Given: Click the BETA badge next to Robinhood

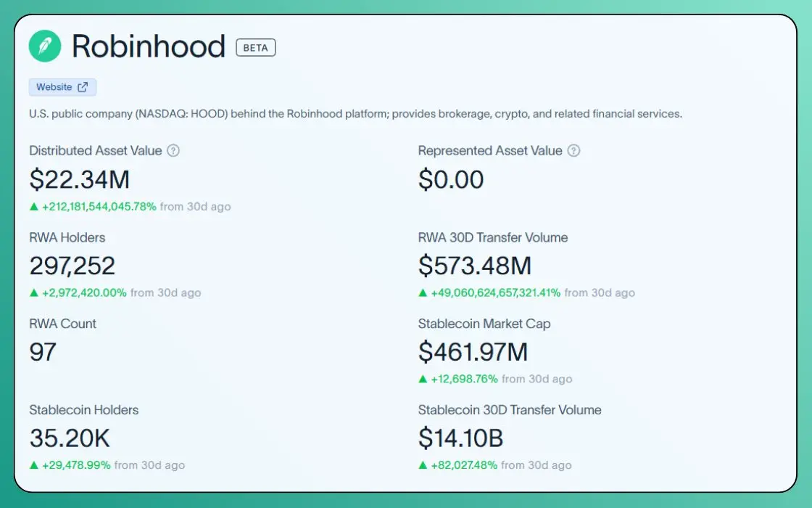Looking at the screenshot, I should [x=256, y=48].
